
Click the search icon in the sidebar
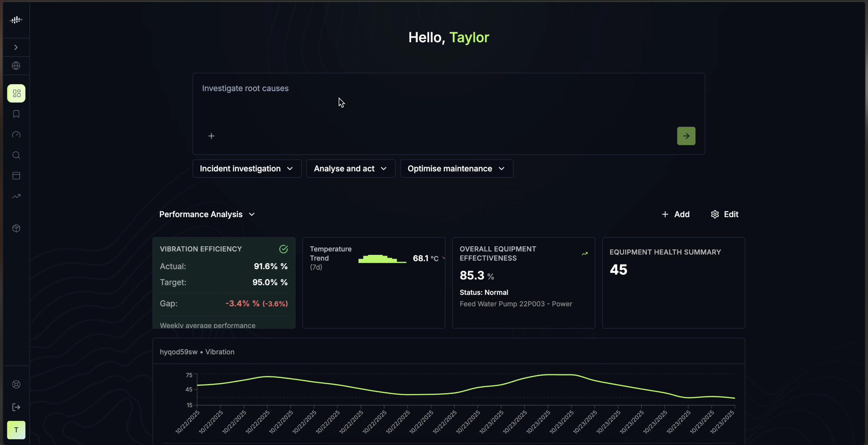point(16,155)
